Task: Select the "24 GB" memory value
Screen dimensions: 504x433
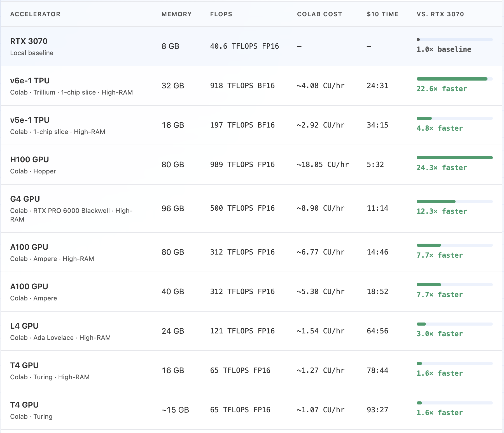Action: [173, 331]
